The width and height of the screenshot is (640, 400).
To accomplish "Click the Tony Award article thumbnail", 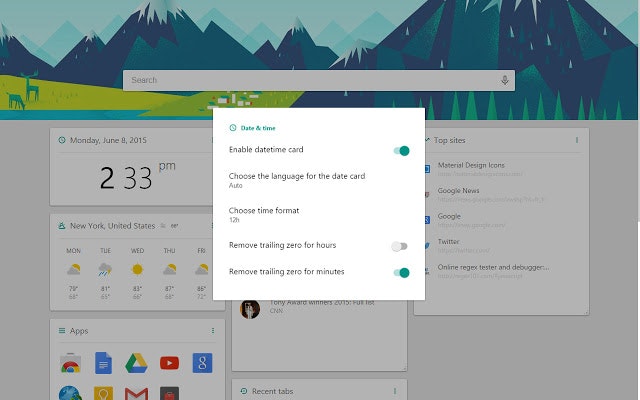I will 250,309.
